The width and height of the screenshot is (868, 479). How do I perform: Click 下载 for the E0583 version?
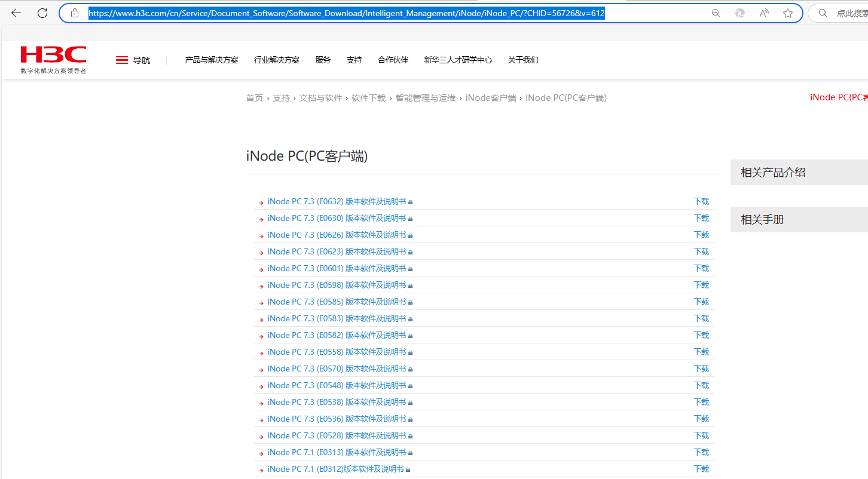point(701,319)
